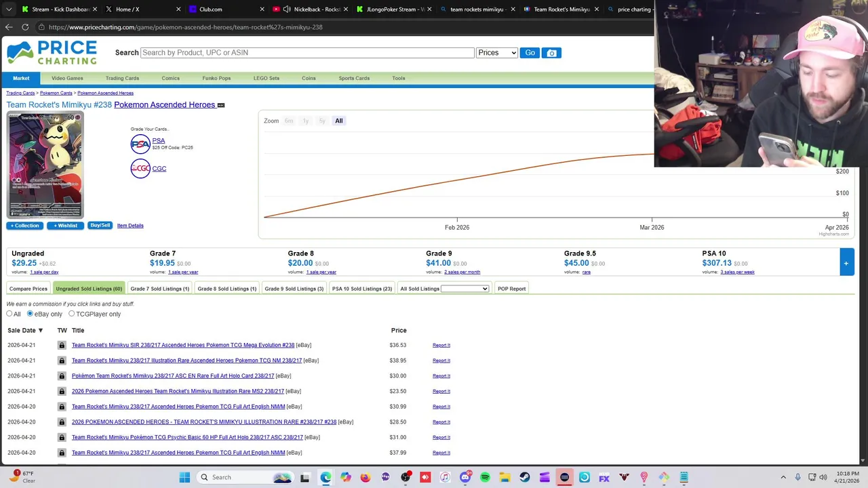This screenshot has width=868, height=488.
Task: Select the TCGPlayer only radio button
Action: pyautogui.click(x=71, y=314)
